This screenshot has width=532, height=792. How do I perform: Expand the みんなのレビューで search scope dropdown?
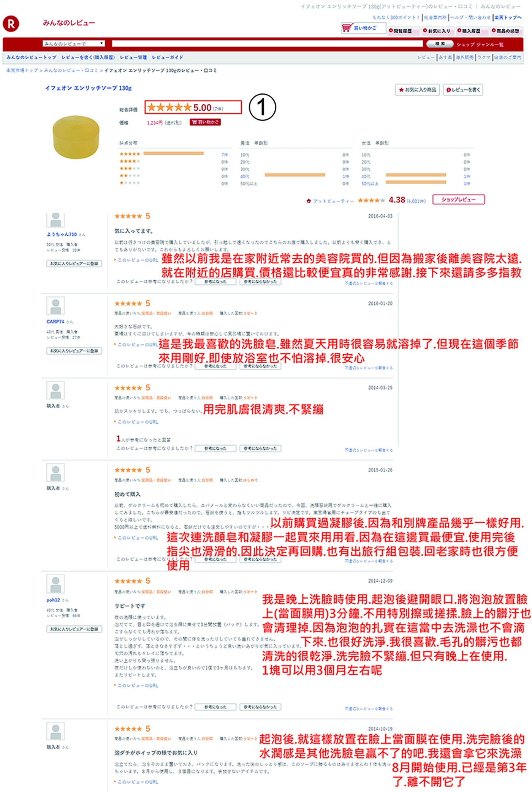pyautogui.click(x=73, y=44)
